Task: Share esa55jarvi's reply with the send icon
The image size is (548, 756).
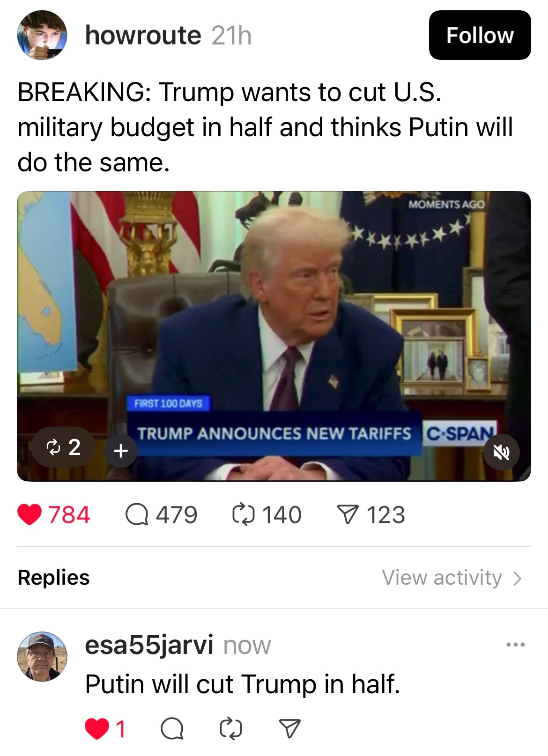Action: coord(289,728)
